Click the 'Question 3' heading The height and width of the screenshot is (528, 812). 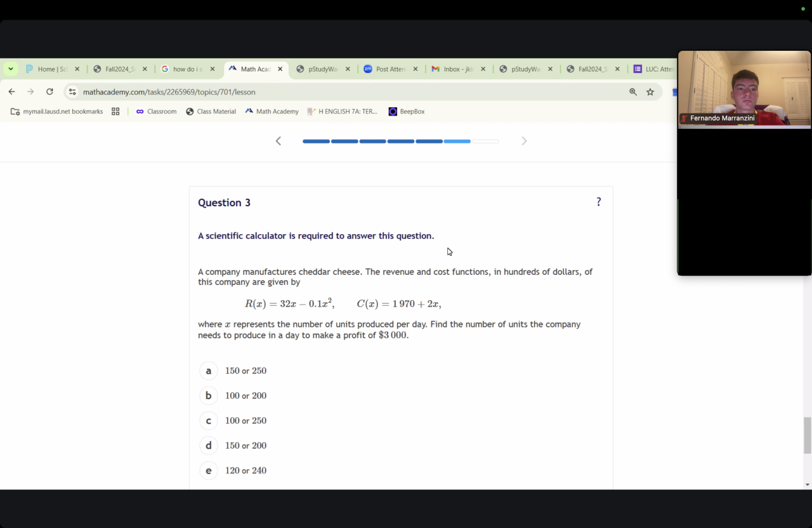click(x=224, y=202)
